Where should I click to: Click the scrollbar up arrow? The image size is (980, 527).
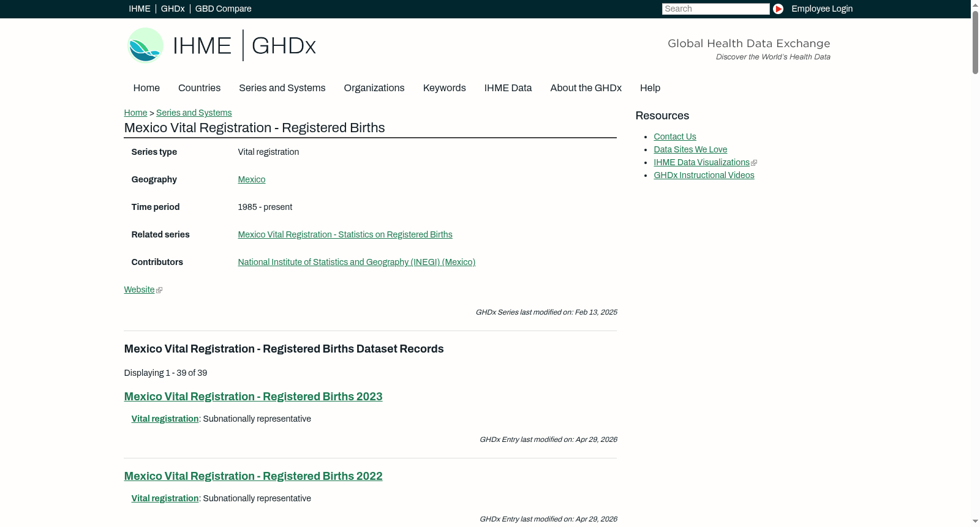[976, 4]
